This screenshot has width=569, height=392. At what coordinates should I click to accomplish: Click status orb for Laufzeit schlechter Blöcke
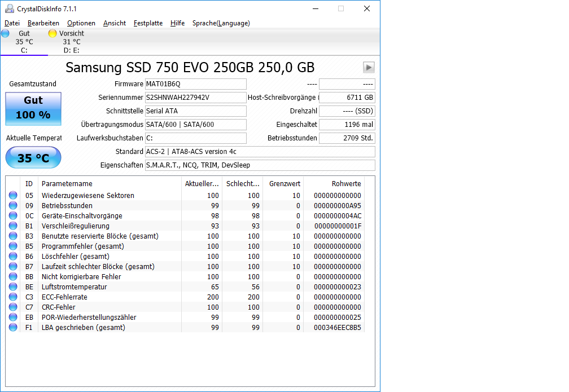click(13, 266)
